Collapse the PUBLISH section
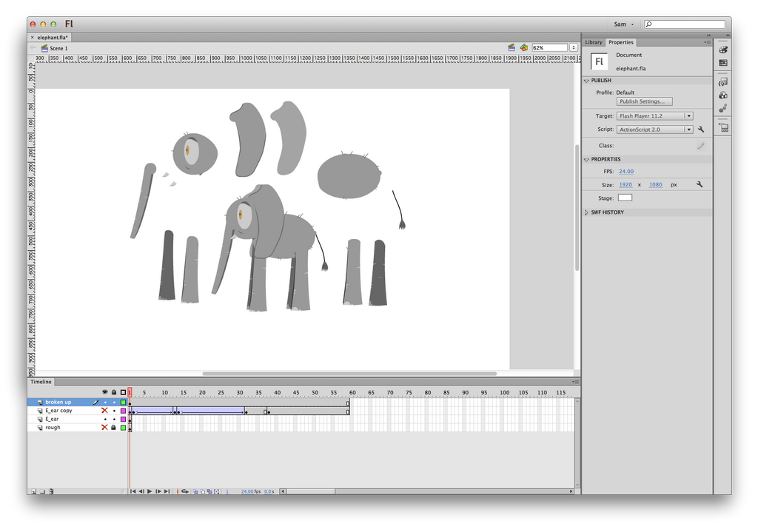758x532 pixels. point(586,81)
